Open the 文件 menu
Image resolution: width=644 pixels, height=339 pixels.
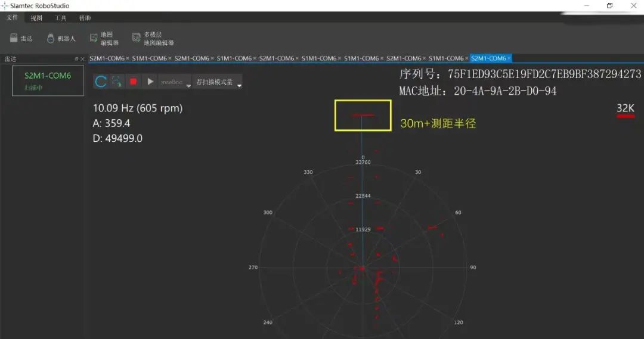click(12, 18)
